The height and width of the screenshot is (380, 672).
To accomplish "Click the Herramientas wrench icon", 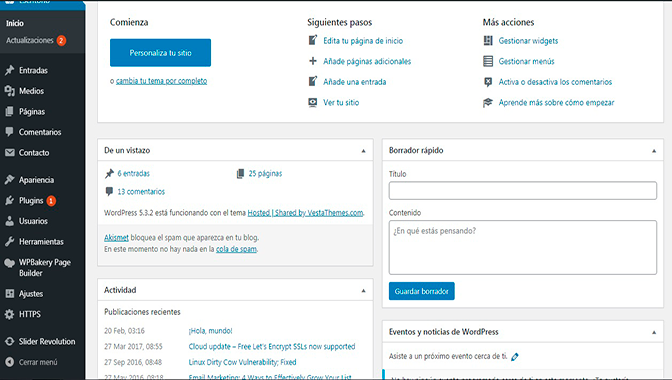I will [x=9, y=242].
